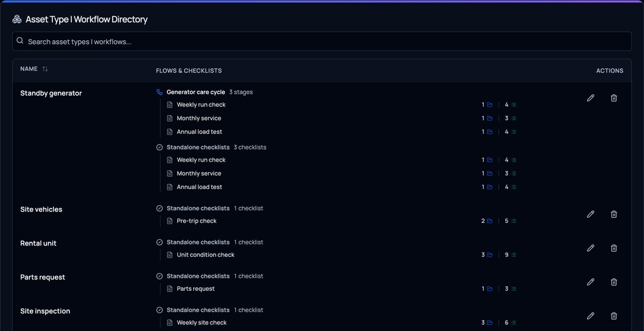Focus the search asset types and workflows field
644x331 pixels.
(x=322, y=41)
